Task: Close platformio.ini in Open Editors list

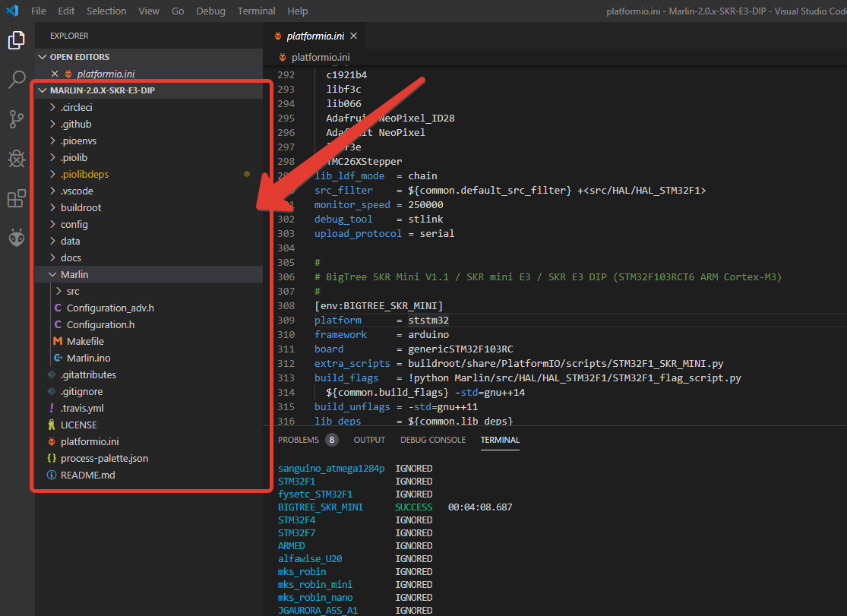Action: (x=54, y=74)
